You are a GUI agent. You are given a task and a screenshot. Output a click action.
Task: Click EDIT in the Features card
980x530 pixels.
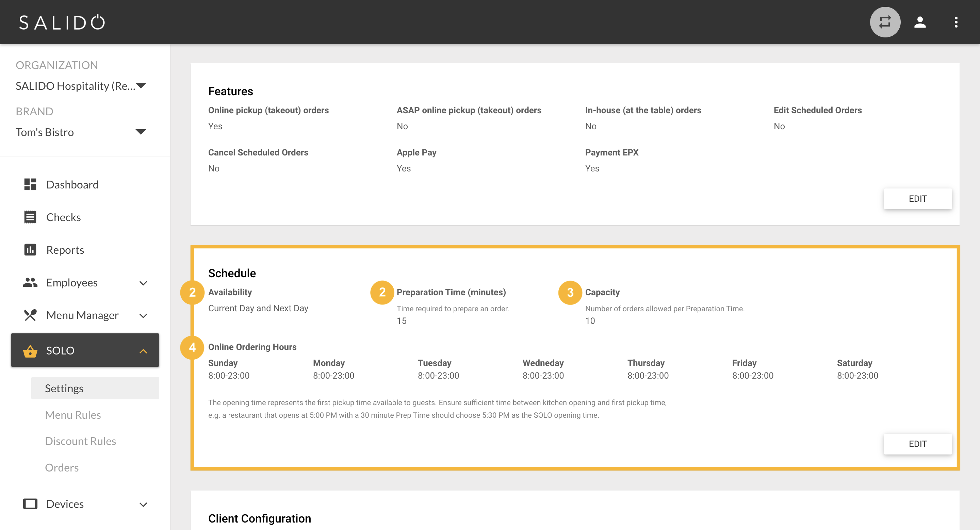point(918,199)
